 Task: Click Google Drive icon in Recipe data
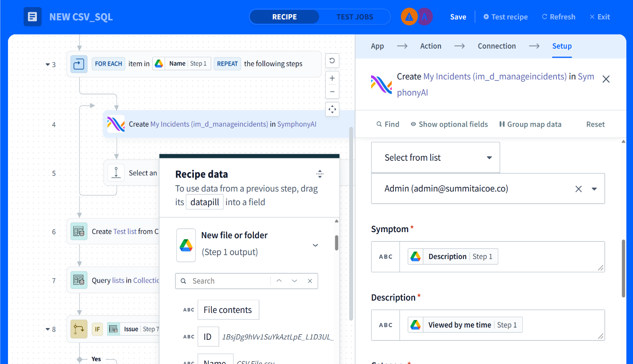[x=186, y=245]
